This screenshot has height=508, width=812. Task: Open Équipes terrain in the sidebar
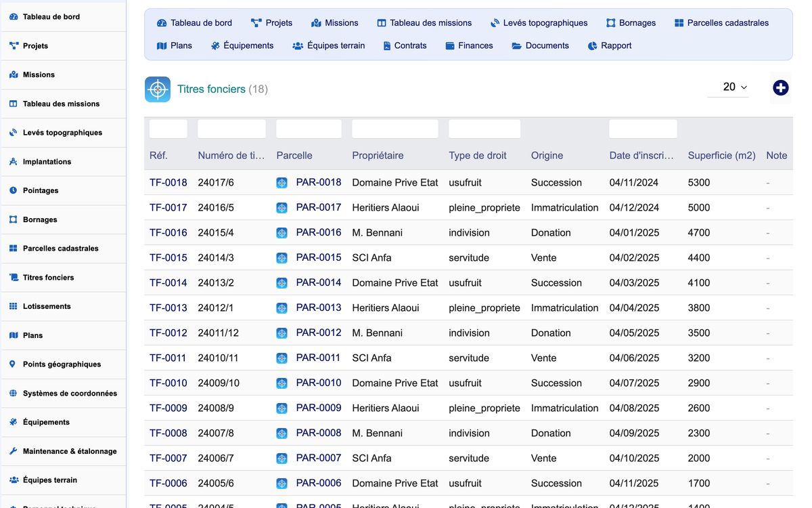click(x=63, y=480)
